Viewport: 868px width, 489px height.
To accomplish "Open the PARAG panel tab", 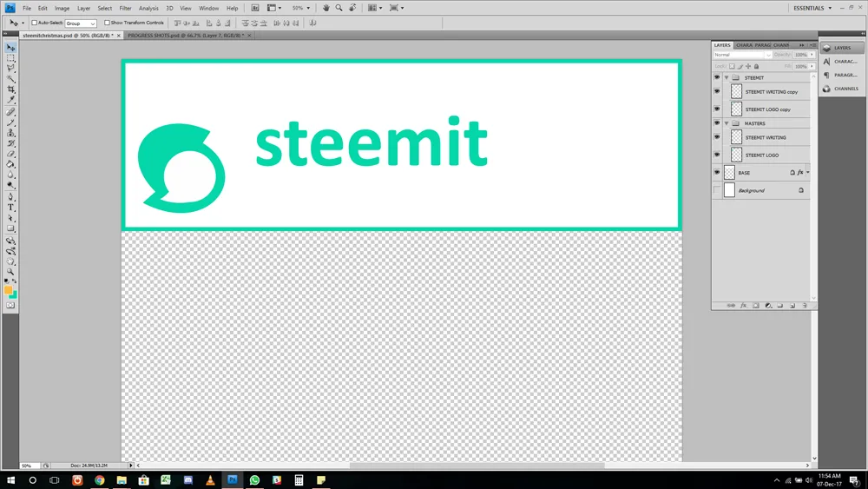I will 762,45.
